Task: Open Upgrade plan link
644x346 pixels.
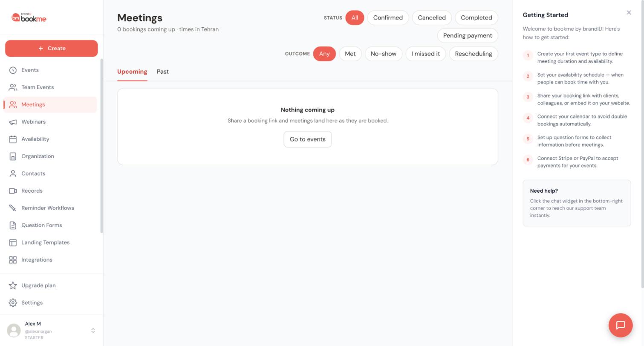Action: click(x=50, y=285)
